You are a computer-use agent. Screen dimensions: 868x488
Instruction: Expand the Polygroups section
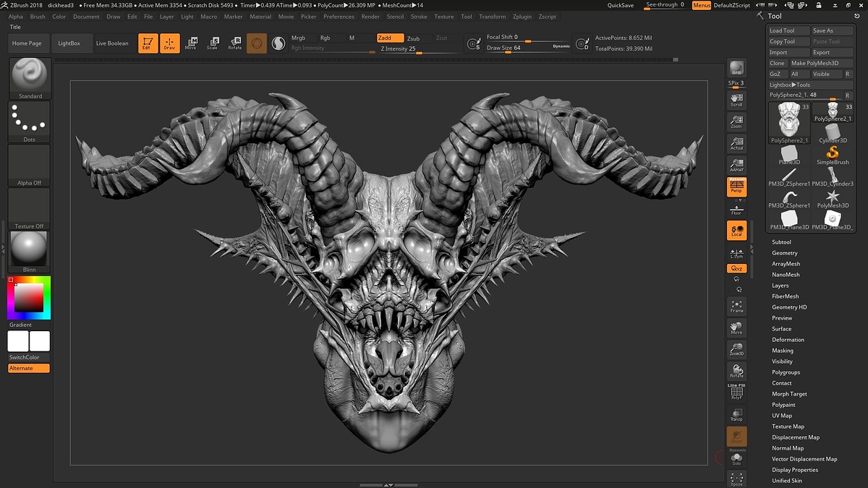click(786, 372)
